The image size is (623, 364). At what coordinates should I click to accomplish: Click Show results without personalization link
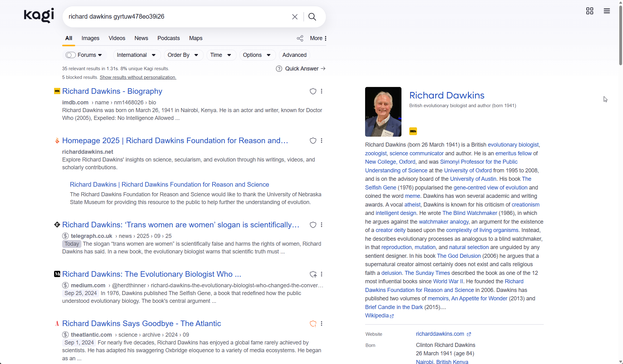[x=138, y=77]
